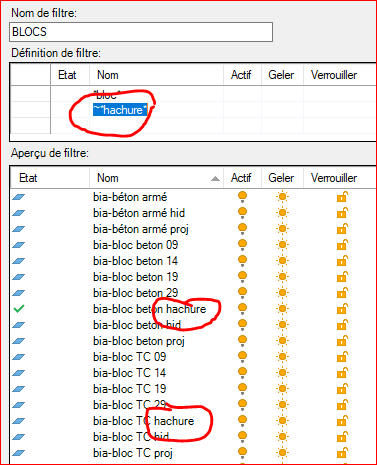This screenshot has width=377, height=465.
Task: Toggle padlock for bia-béton armé proj
Action: click(x=342, y=229)
